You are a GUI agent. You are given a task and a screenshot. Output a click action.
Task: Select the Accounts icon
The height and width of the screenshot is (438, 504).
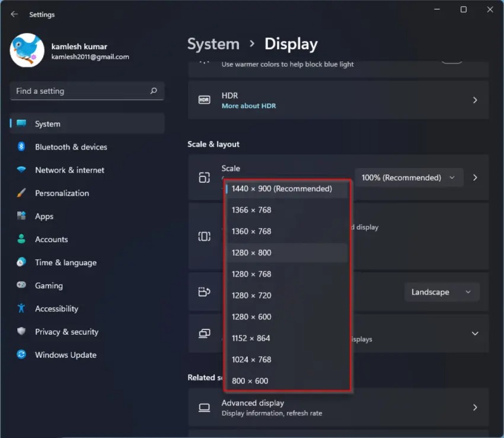click(x=21, y=239)
